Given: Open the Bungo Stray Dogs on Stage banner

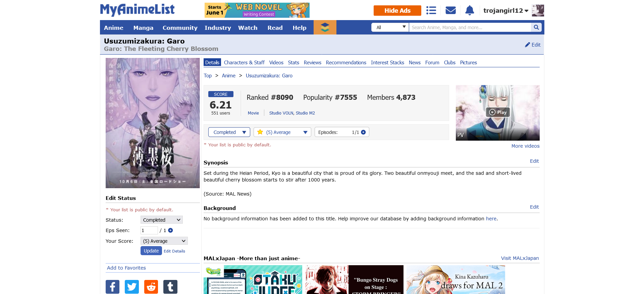Looking at the screenshot, I should coord(355,280).
